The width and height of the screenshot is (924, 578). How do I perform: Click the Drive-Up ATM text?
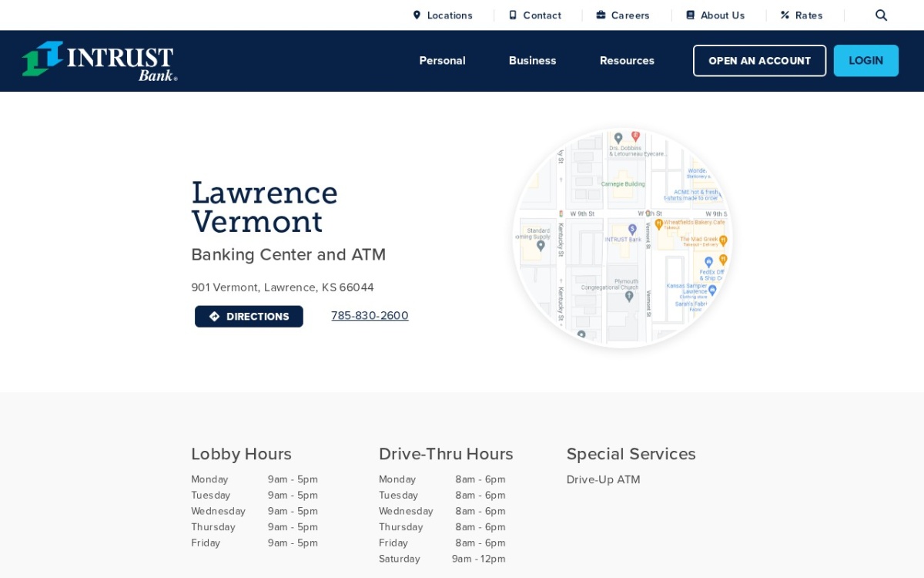[604, 479]
